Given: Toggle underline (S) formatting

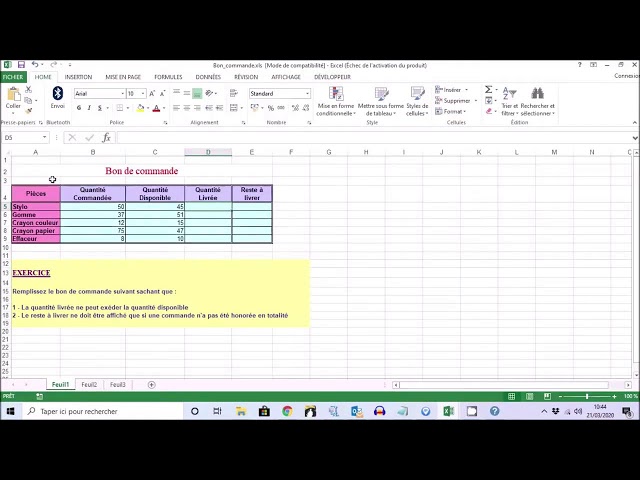Looking at the screenshot, I should click(100, 108).
